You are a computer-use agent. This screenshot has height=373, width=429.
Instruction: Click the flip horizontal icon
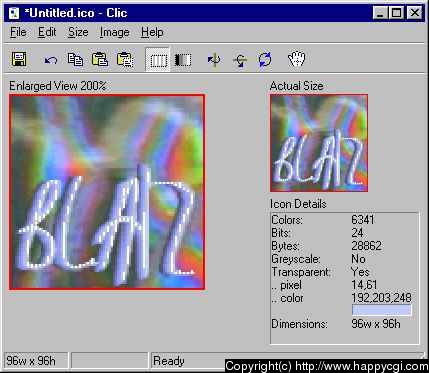[x=214, y=60]
